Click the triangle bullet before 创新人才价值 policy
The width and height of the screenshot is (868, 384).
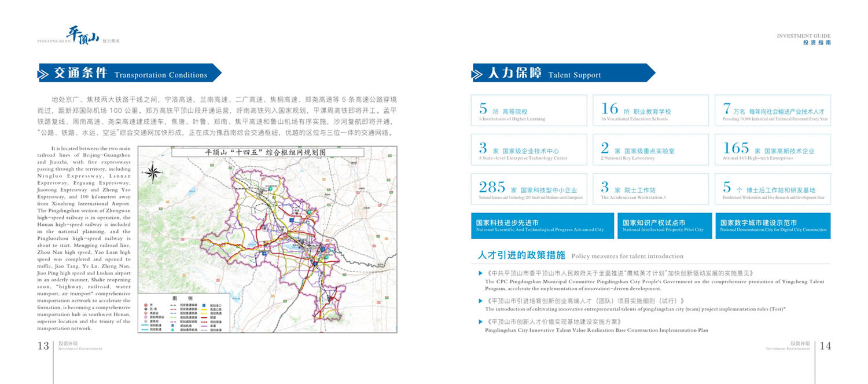pyautogui.click(x=480, y=321)
